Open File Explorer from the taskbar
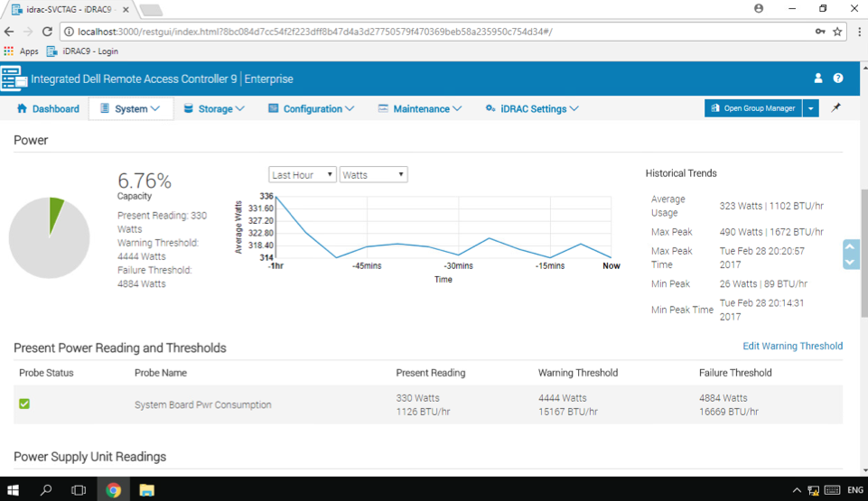Image resolution: width=868 pixels, height=501 pixels. pos(146,490)
